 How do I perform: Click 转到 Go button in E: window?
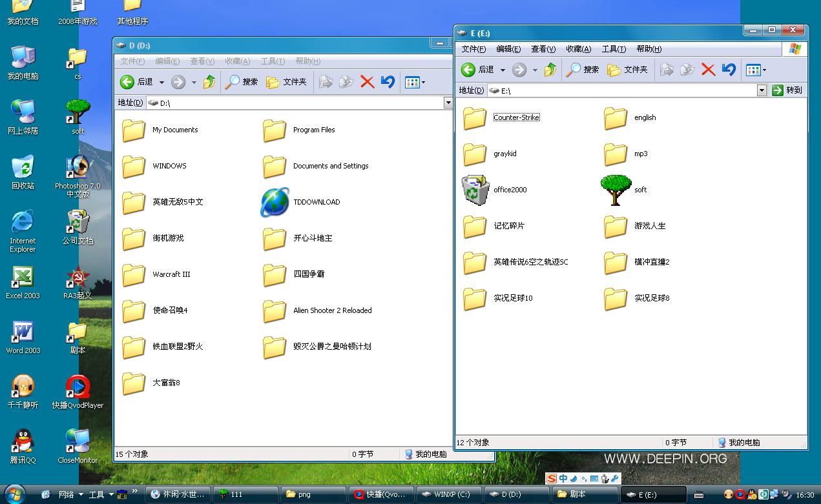787,90
